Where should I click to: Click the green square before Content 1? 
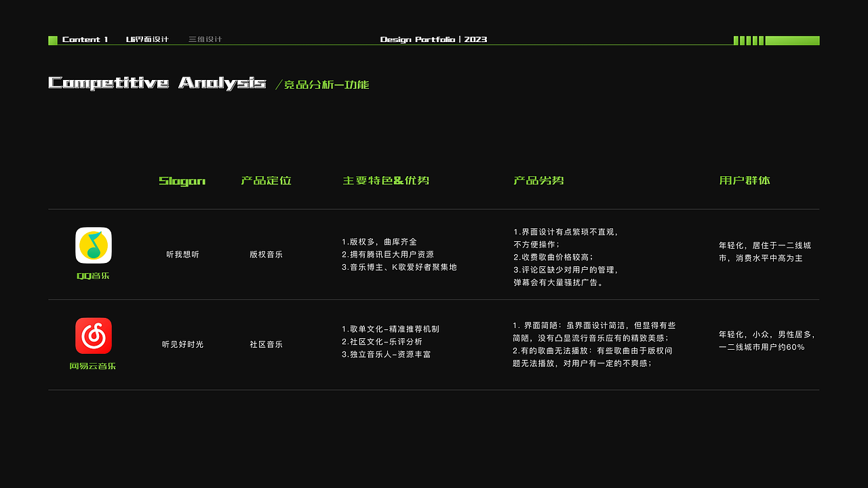(53, 41)
